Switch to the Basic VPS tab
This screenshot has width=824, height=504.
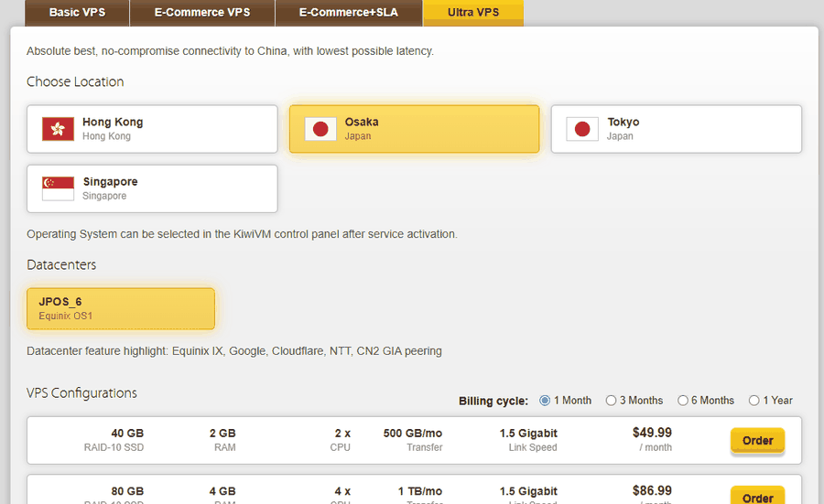point(77,13)
